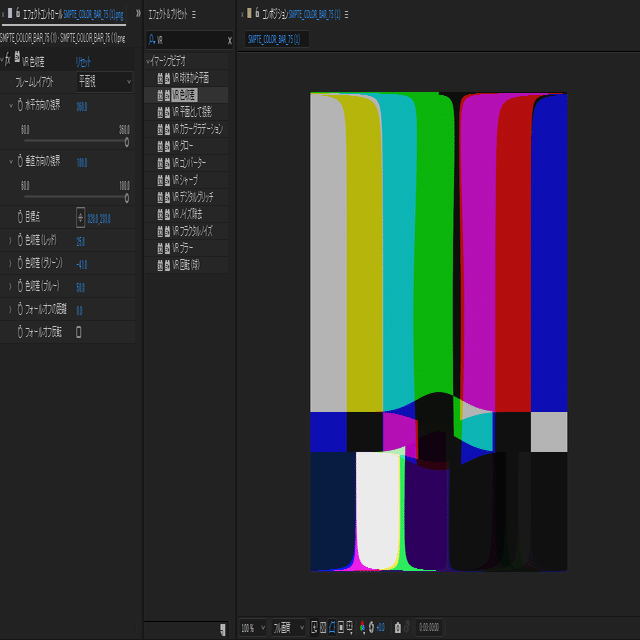Clear the VR search with X button

[229, 40]
